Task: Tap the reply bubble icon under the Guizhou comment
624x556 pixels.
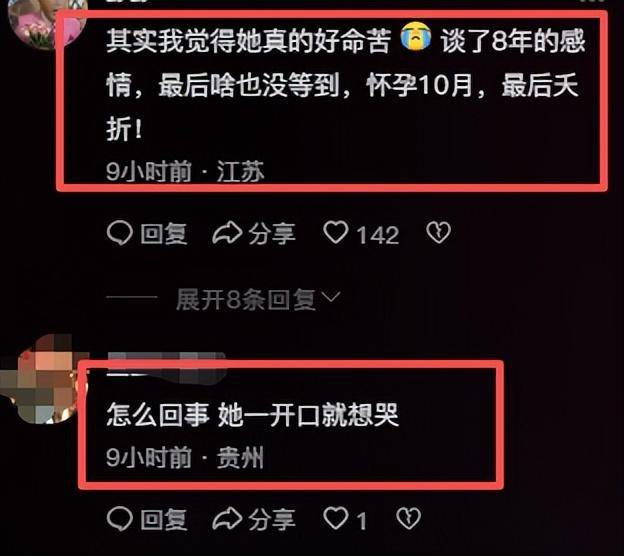Action: pos(119,519)
